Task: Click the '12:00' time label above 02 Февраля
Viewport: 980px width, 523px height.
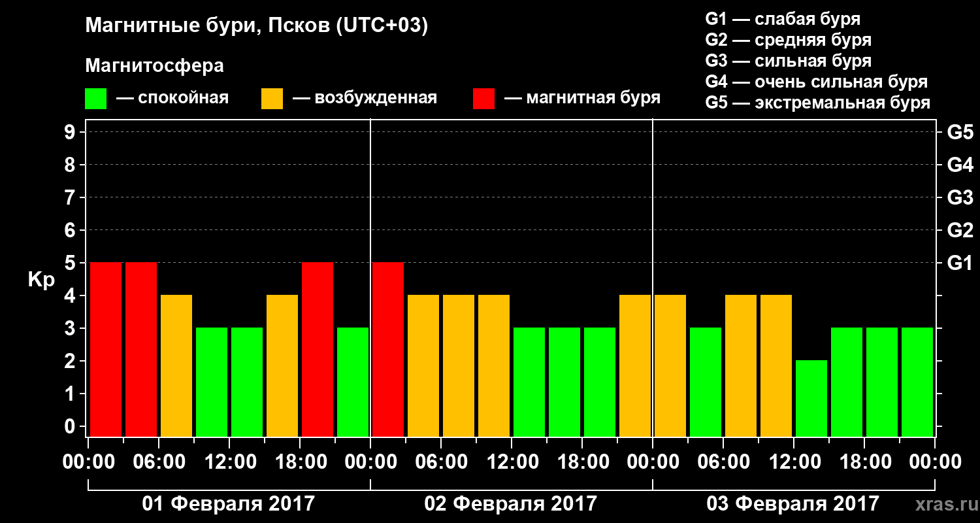Action: [512, 462]
